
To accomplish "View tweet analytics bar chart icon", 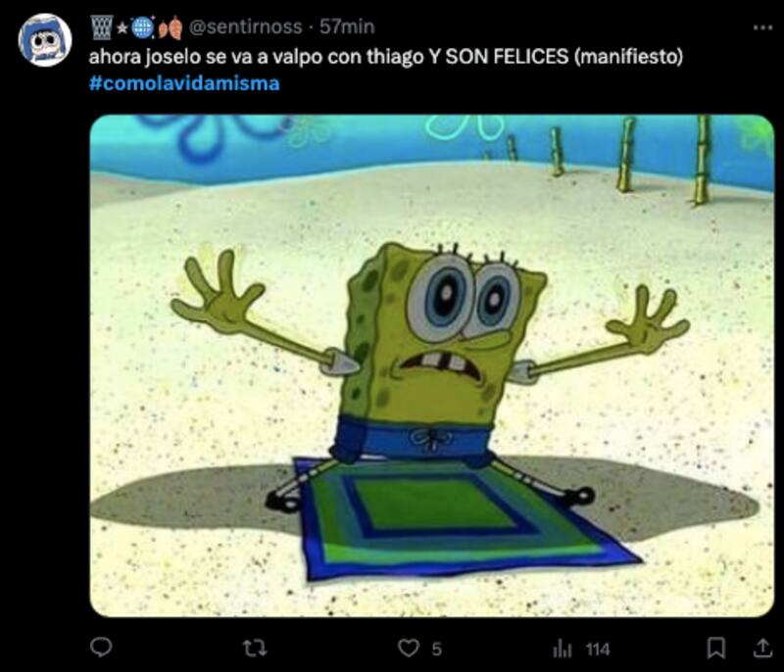I will pos(563,649).
